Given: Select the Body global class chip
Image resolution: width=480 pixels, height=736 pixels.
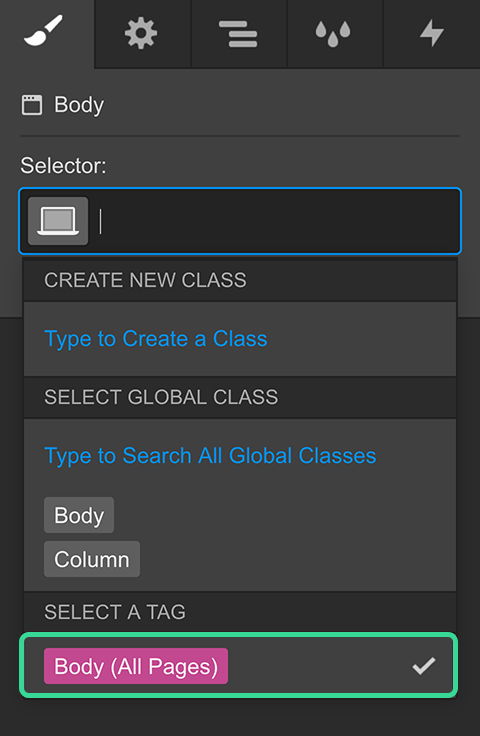Looking at the screenshot, I should [x=79, y=515].
